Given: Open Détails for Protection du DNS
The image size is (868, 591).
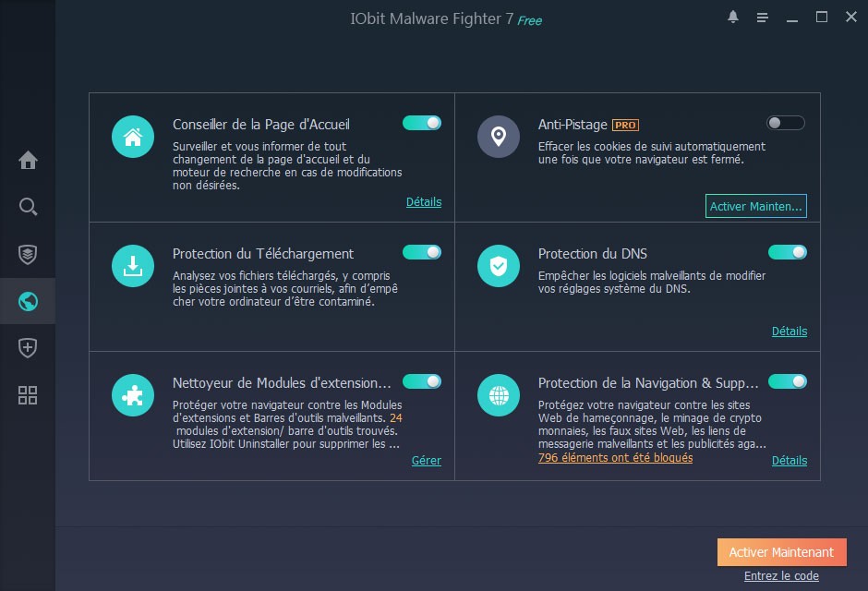Looking at the screenshot, I should click(790, 332).
